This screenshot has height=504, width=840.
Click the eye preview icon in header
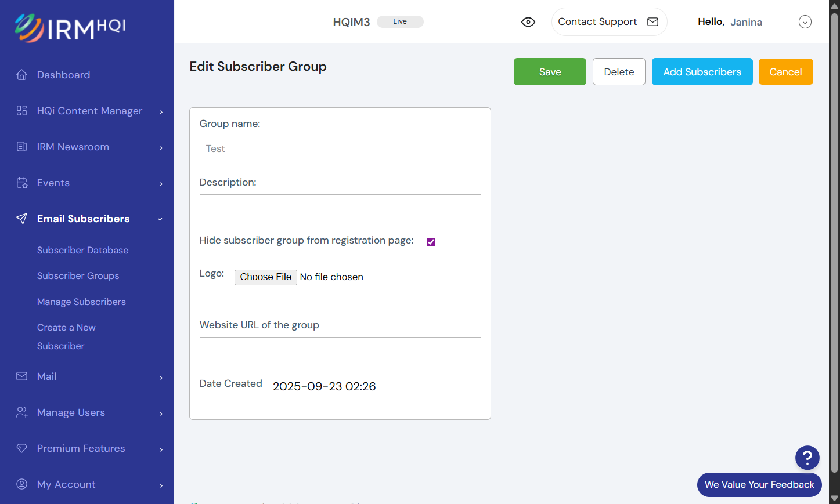point(528,22)
